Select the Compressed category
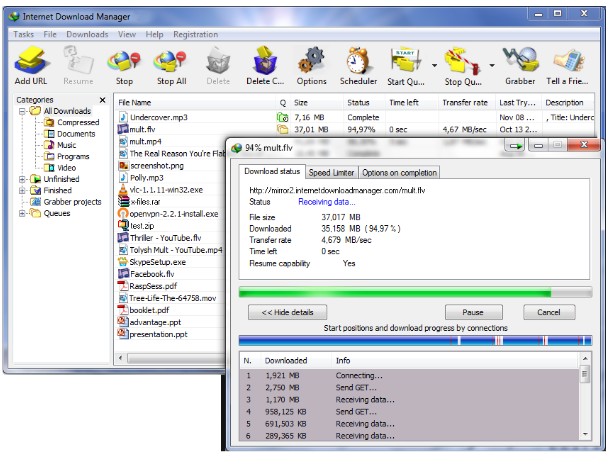616x466 pixels. [x=72, y=122]
